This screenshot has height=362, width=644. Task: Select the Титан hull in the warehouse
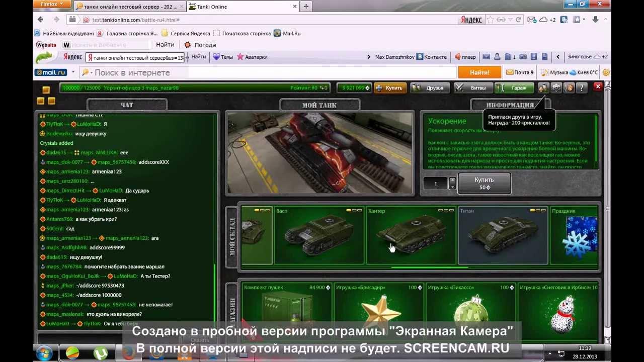(x=503, y=235)
